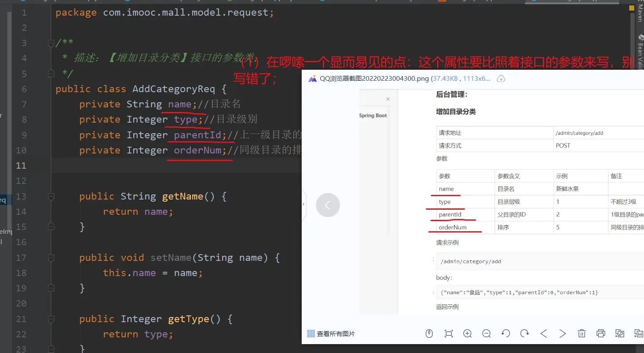Click 'return type;' on line 22
This screenshot has width=644, height=353.
point(138,334)
